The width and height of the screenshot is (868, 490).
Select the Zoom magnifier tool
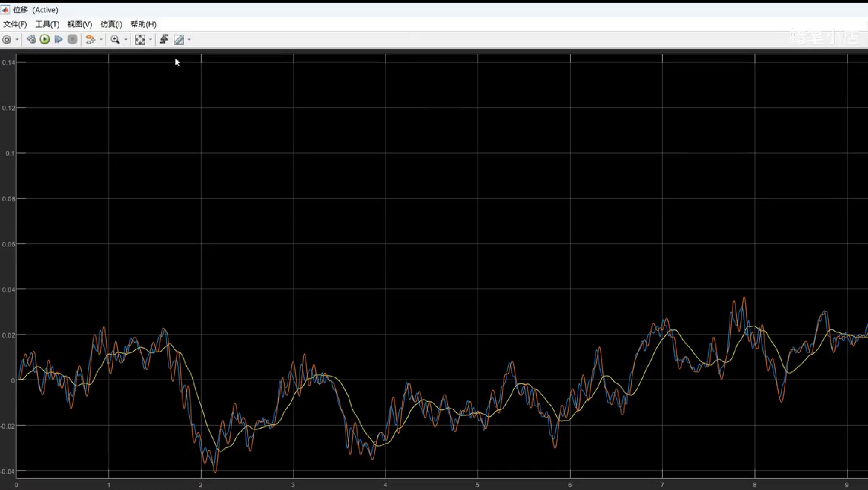coord(115,40)
